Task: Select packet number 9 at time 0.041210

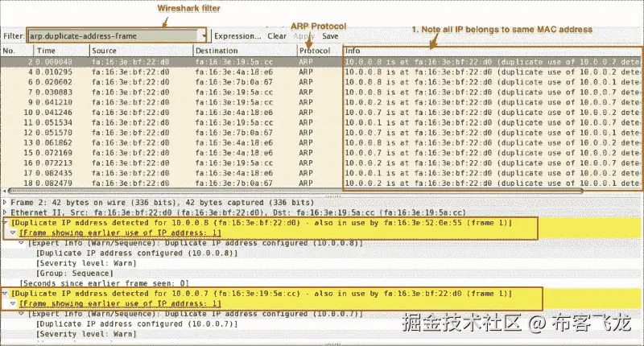Action: tap(321, 102)
